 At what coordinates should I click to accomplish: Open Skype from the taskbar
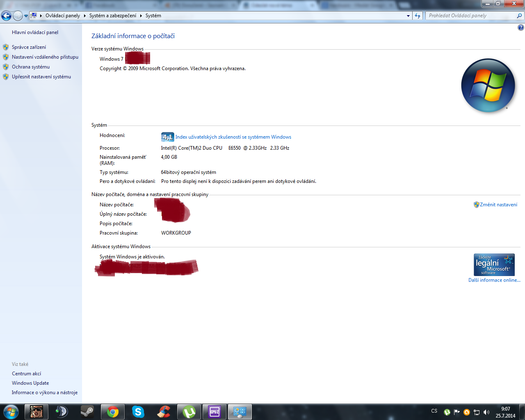click(138, 411)
